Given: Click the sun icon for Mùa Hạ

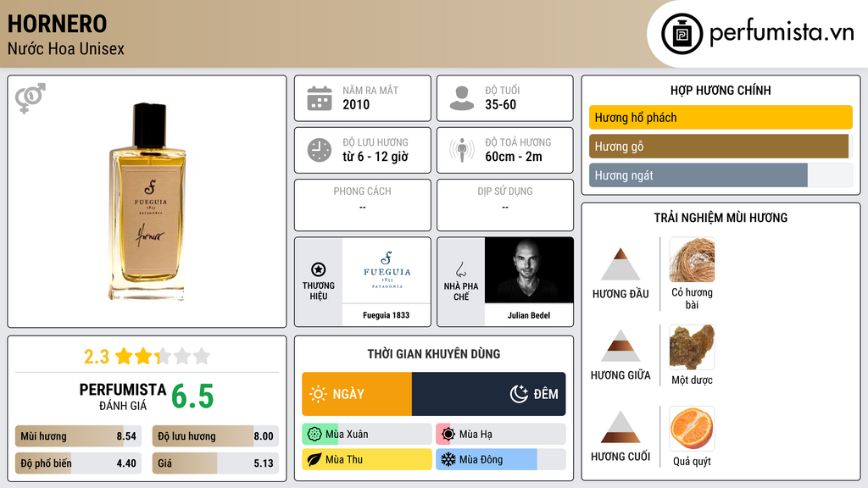Looking at the screenshot, I should pos(448,435).
